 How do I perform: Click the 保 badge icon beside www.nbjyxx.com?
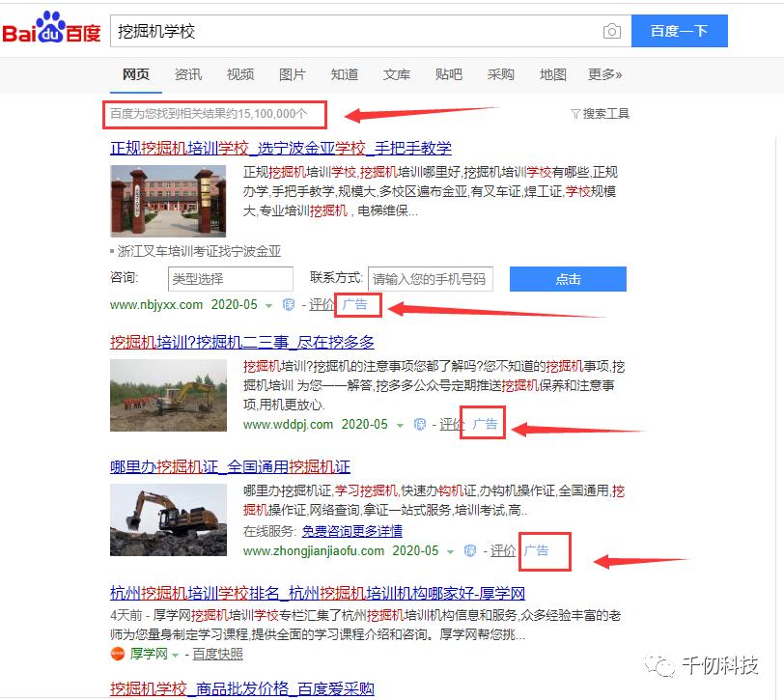(287, 305)
